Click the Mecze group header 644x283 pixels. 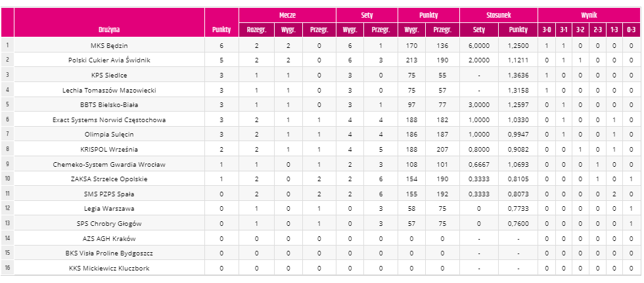288,16
